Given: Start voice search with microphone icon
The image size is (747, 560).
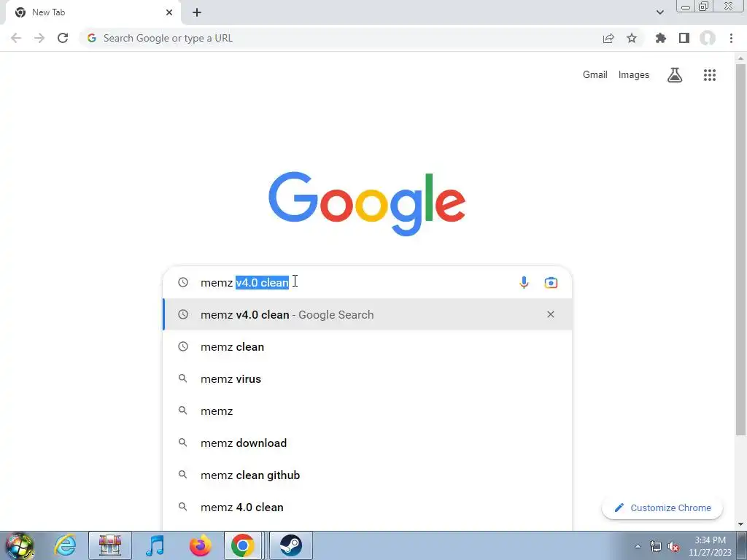Looking at the screenshot, I should pos(524,282).
